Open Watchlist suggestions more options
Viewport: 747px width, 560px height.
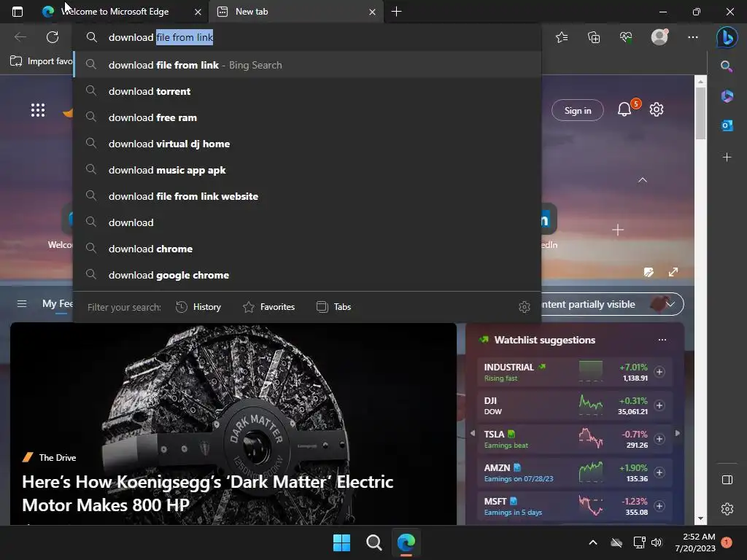tap(662, 340)
